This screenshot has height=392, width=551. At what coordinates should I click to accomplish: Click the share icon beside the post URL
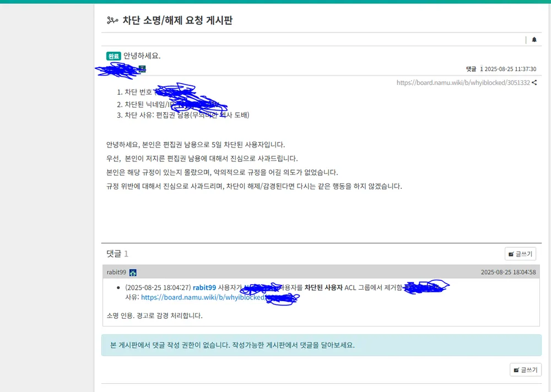pyautogui.click(x=534, y=81)
